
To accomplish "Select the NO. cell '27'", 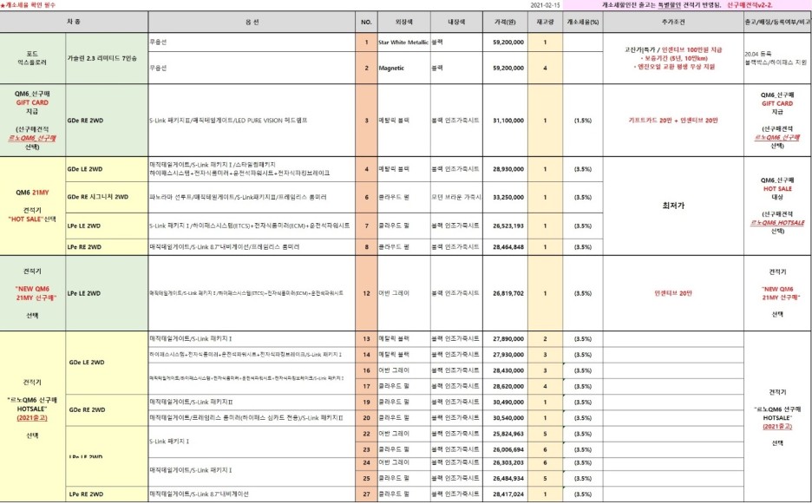I will pos(366,494).
